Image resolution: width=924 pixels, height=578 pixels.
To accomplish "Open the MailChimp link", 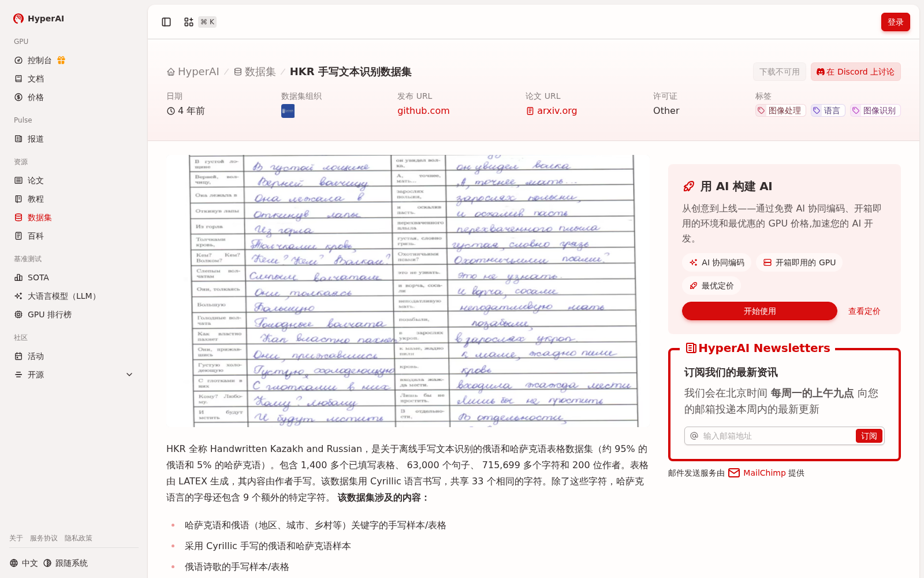I will pyautogui.click(x=765, y=473).
